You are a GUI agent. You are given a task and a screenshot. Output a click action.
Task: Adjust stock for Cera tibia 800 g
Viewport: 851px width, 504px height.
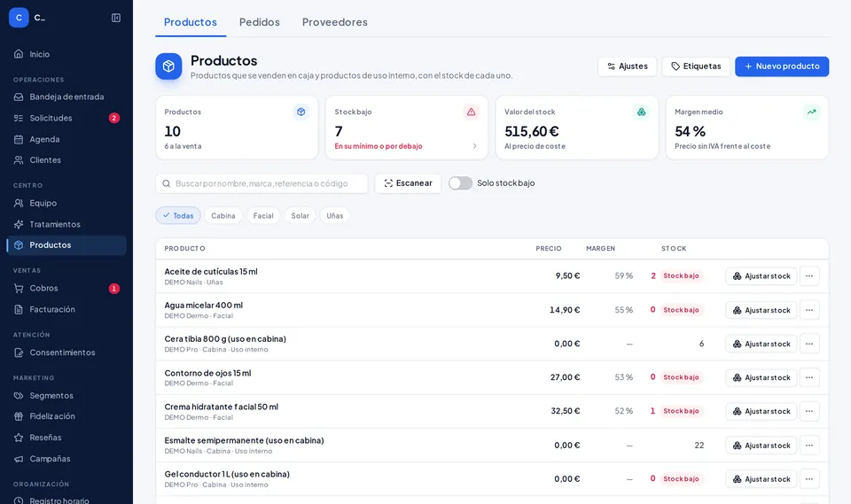[x=761, y=344]
